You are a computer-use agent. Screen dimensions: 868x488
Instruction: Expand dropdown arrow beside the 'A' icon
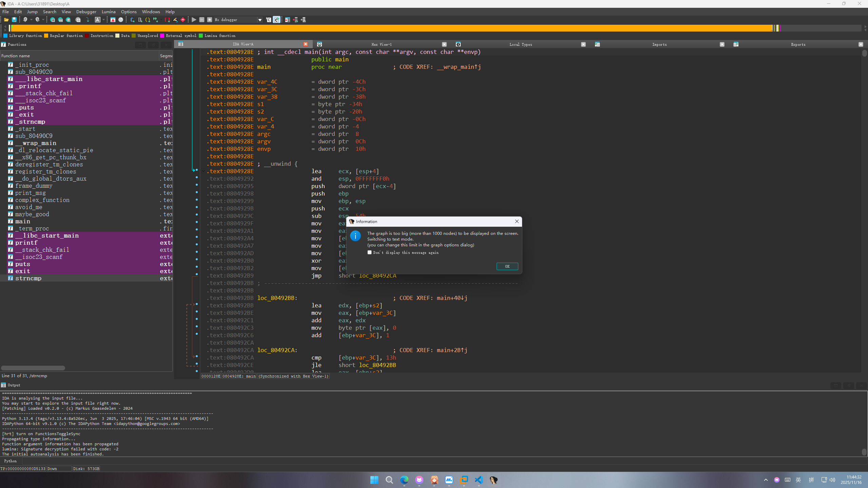pos(104,20)
